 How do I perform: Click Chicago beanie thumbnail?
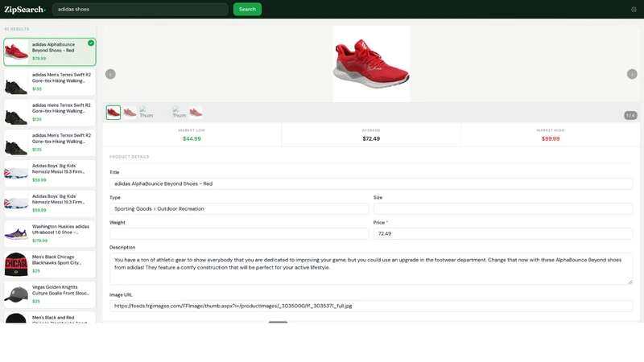point(16,265)
